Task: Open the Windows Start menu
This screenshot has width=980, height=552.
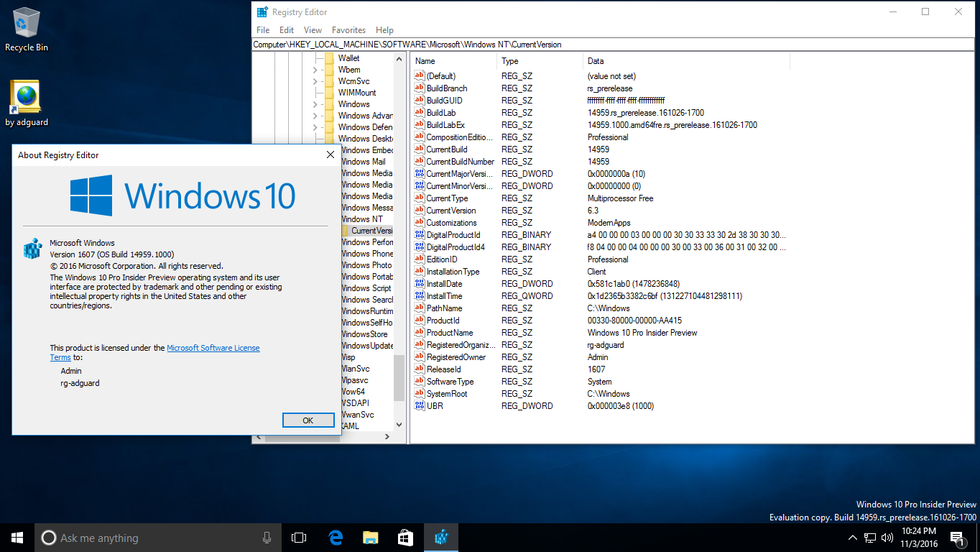Action: tap(17, 538)
